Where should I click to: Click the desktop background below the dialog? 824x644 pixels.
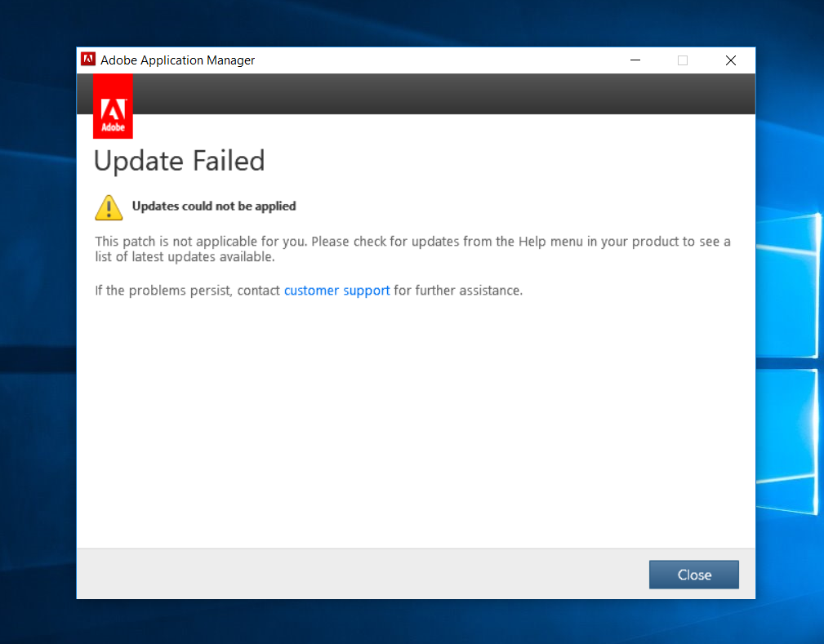408,622
